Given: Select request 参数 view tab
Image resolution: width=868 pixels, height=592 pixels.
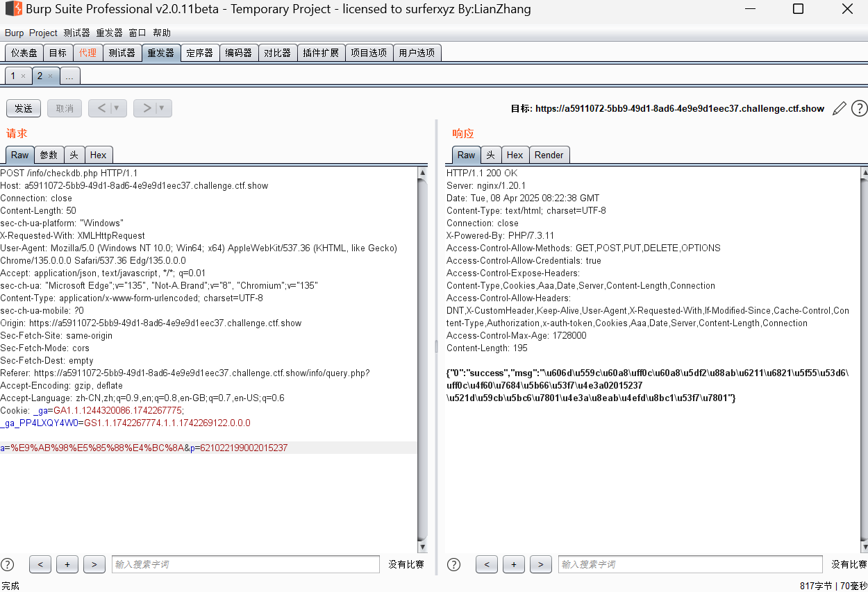Looking at the screenshot, I should [49, 155].
